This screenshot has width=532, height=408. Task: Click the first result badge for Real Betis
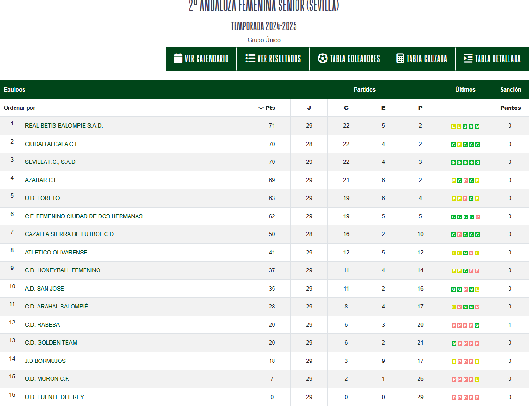tap(453, 127)
